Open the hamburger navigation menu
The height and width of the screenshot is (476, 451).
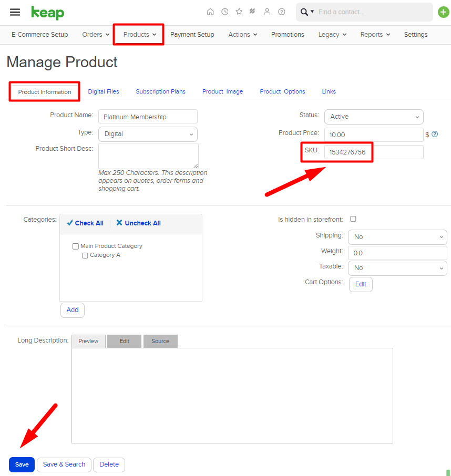click(x=15, y=12)
